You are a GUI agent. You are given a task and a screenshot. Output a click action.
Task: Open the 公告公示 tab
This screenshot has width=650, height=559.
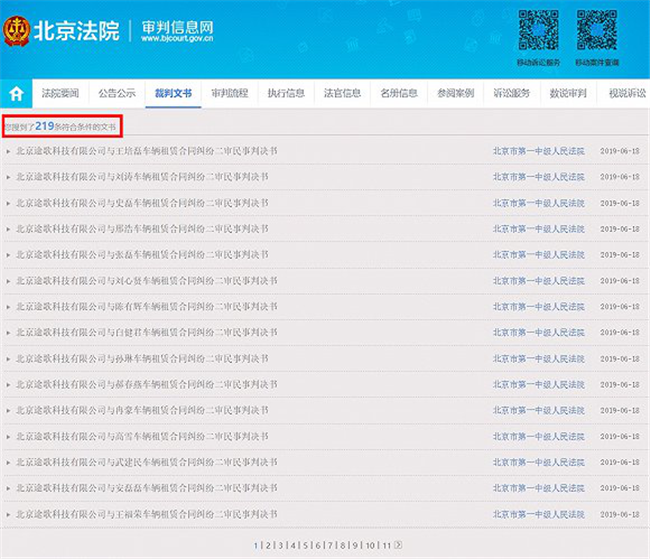pos(117,93)
